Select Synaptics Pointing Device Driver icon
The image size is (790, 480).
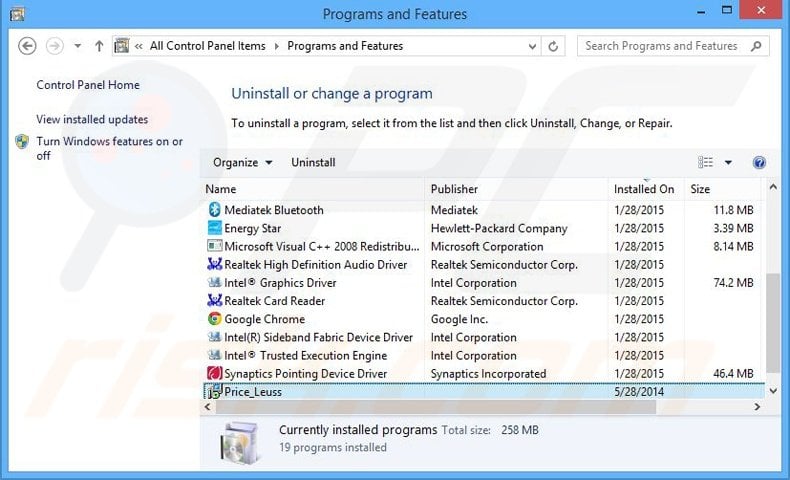click(215, 373)
